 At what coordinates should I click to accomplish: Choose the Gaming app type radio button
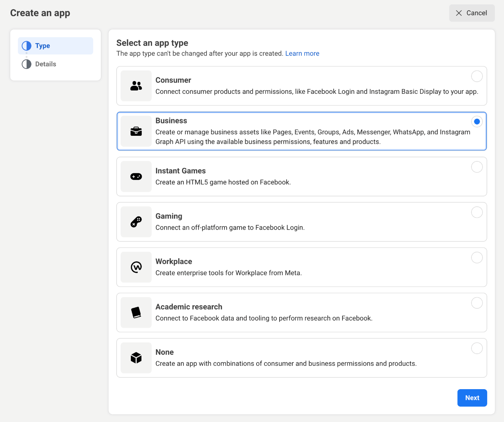point(477,212)
